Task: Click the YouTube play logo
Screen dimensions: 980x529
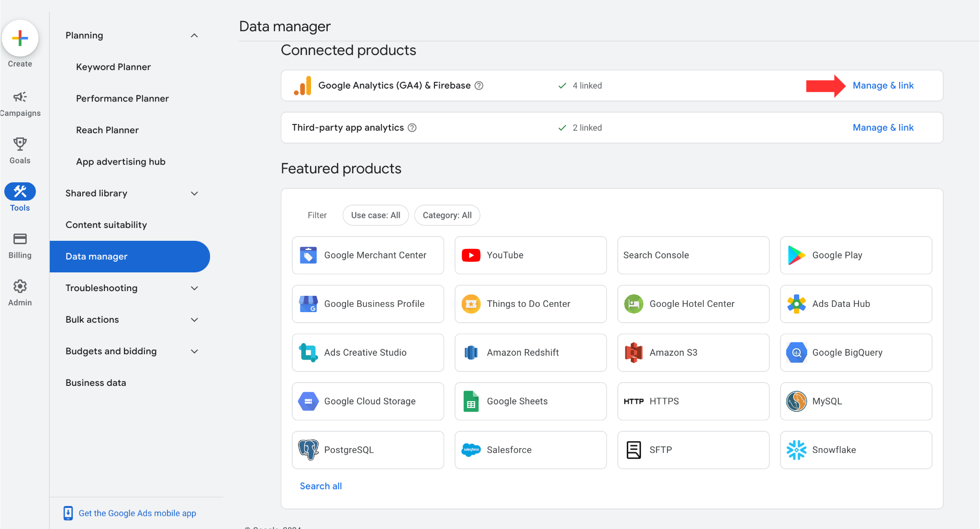Action: click(x=471, y=255)
